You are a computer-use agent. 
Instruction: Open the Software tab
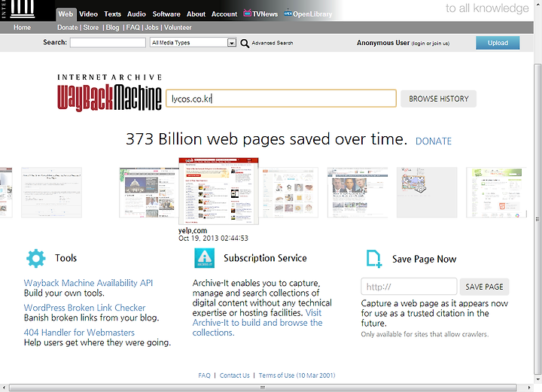(166, 14)
